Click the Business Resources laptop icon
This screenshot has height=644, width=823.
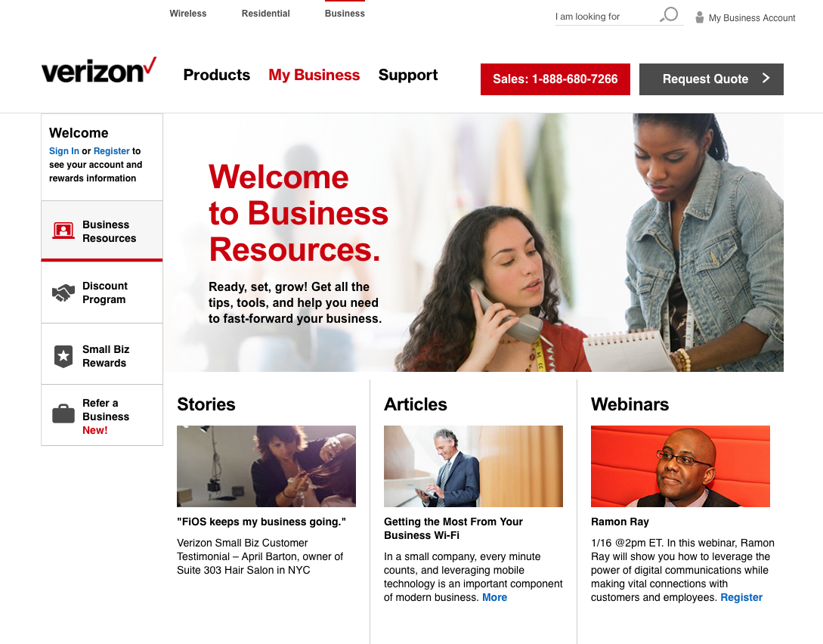coord(63,231)
